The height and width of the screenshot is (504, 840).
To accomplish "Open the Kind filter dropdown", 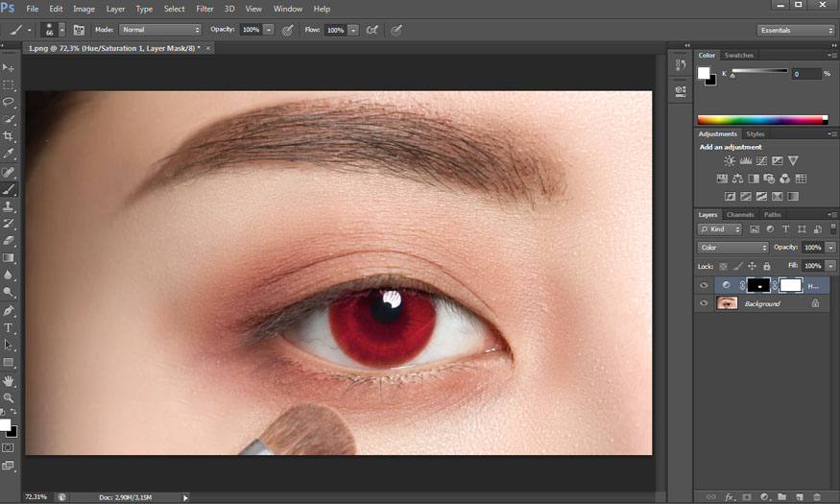I will (x=719, y=229).
